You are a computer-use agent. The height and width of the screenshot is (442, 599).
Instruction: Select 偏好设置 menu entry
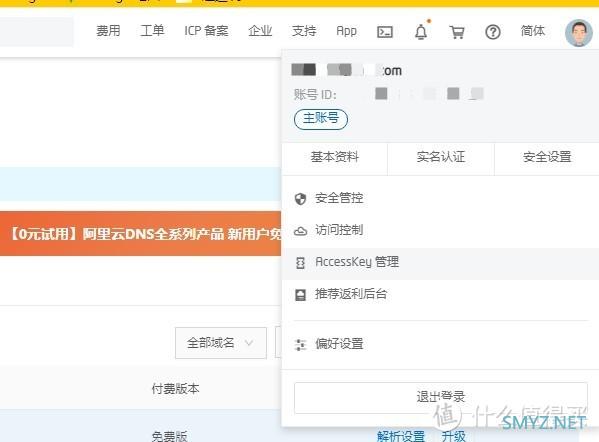[440, 344]
